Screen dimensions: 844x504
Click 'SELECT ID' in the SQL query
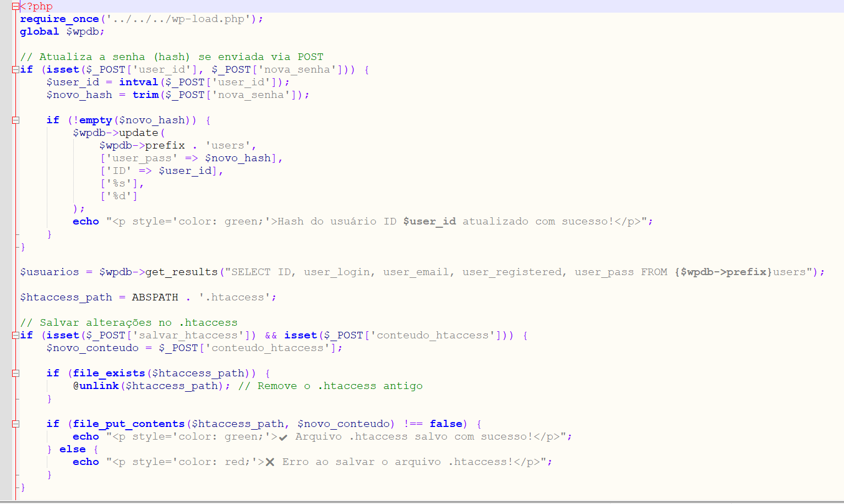coord(261,272)
